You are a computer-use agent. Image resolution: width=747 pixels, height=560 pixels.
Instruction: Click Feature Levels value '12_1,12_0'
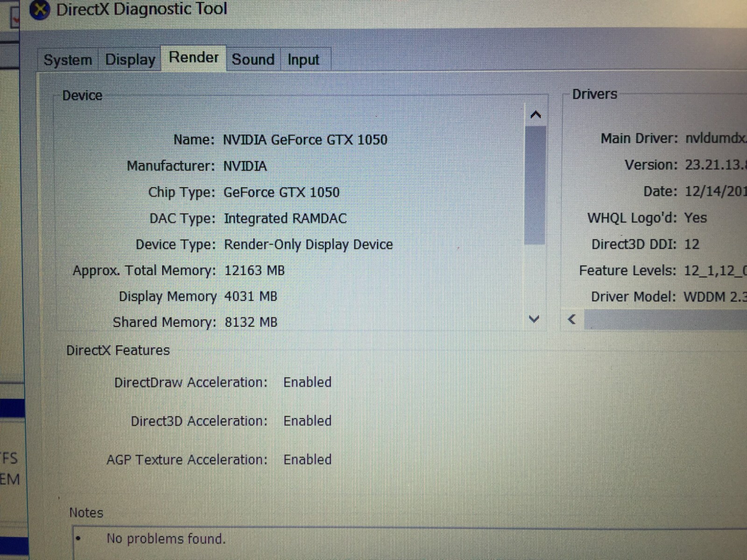(x=716, y=270)
